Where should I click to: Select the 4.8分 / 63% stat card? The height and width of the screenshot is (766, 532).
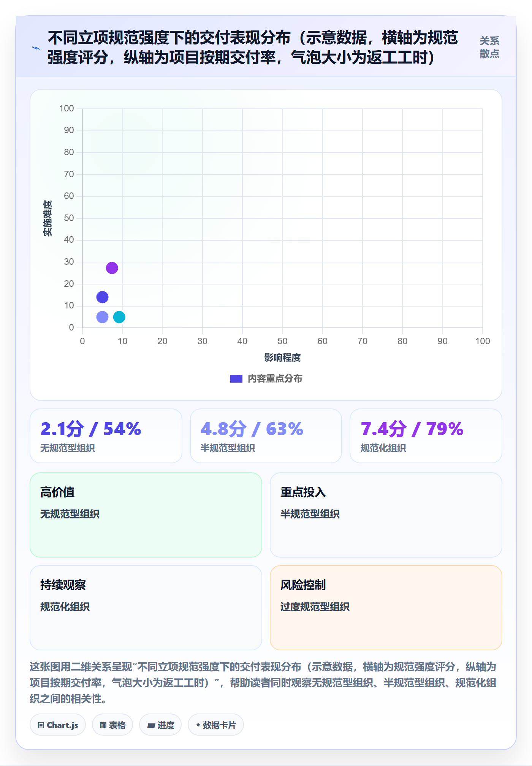[266, 436]
